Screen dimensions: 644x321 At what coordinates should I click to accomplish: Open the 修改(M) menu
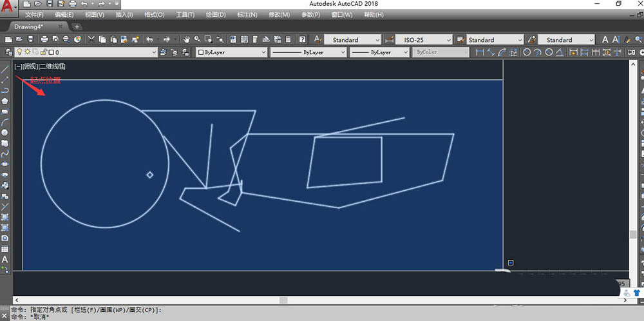[x=279, y=15]
